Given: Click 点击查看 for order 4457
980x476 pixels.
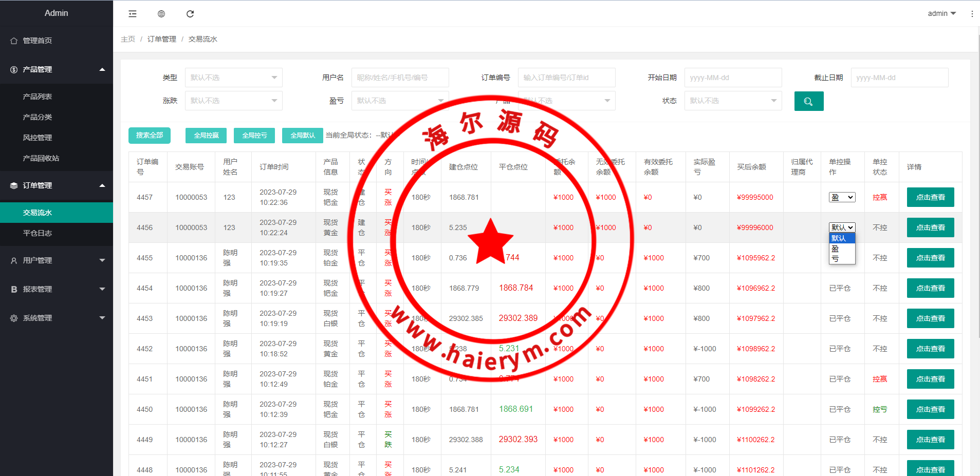Looking at the screenshot, I should [930, 197].
